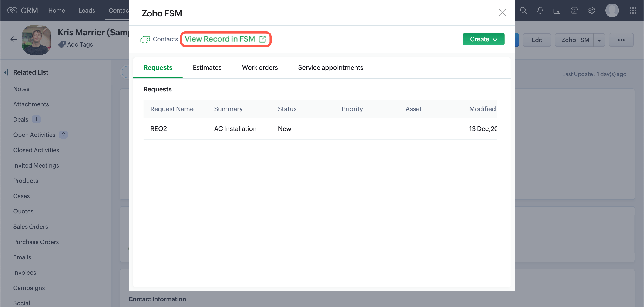Open the REQ2 request row
The width and height of the screenshot is (644, 307).
[158, 129]
